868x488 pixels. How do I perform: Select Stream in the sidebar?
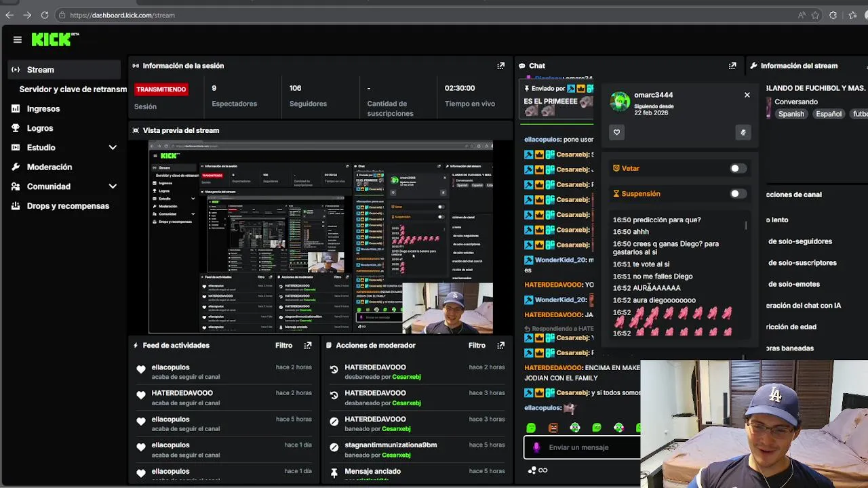(65, 70)
